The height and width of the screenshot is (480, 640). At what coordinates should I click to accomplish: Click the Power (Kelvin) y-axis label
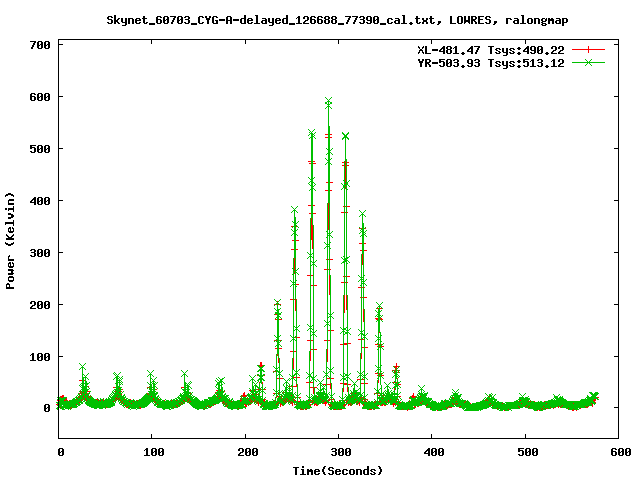[10, 241]
